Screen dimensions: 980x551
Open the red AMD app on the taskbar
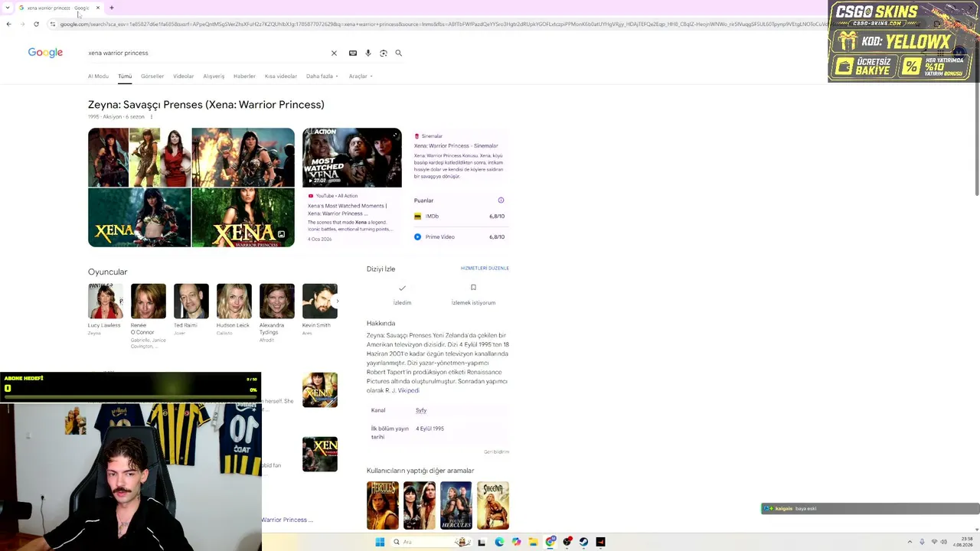pos(600,542)
